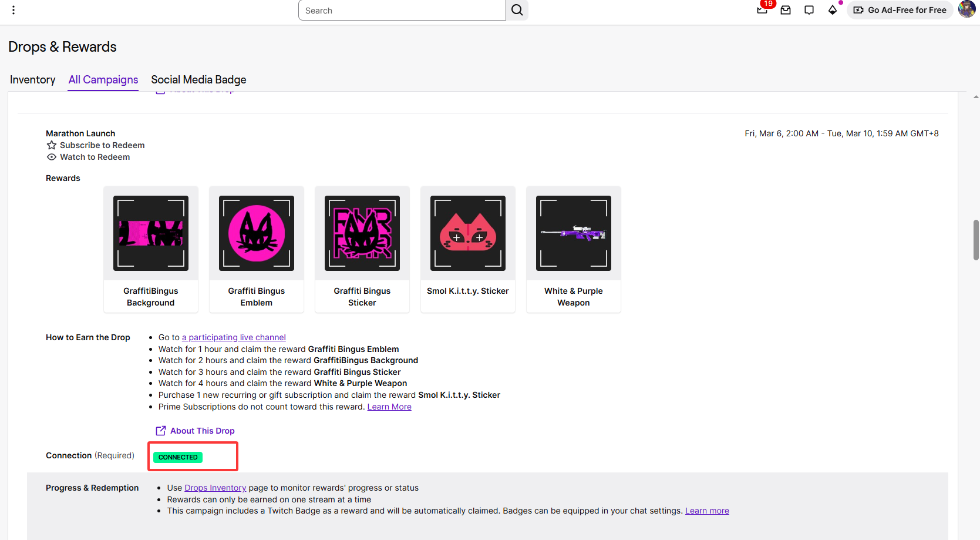Select the All Campaigns tab
Screen dimensions: 980x540
click(x=103, y=80)
